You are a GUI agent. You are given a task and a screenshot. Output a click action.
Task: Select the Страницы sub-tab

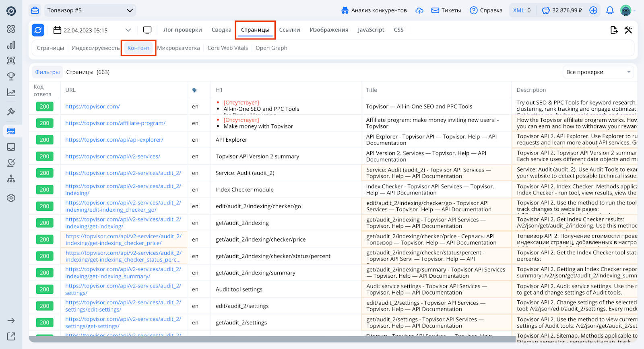click(50, 48)
